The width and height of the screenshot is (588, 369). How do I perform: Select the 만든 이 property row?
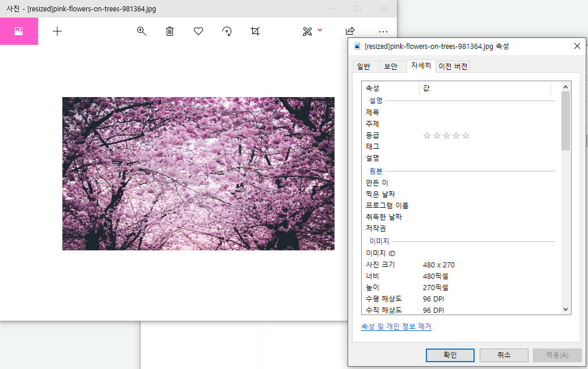460,183
